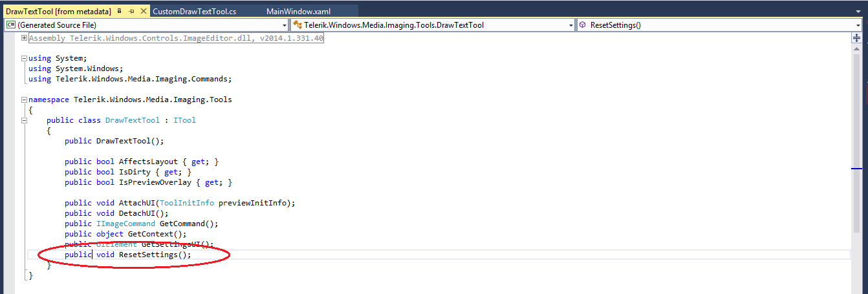The height and width of the screenshot is (294, 868).
Task: Click the lock icon on DrawTextTool tab
Action: 119,12
